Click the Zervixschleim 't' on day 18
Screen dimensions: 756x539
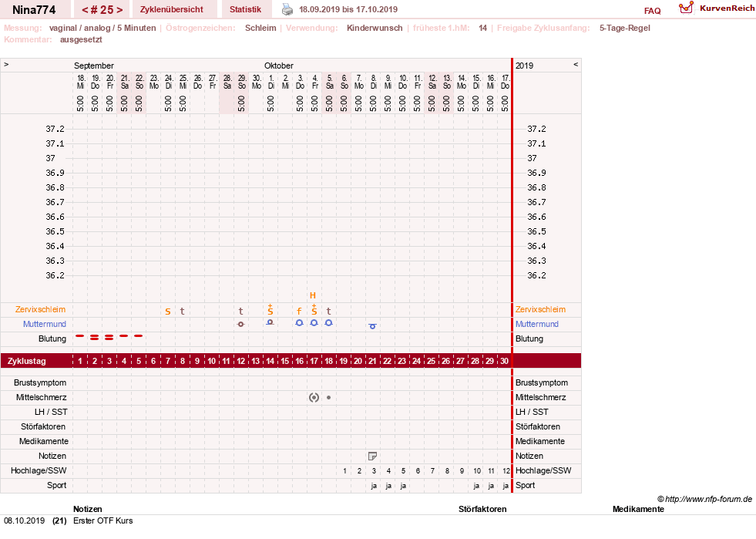(x=329, y=312)
